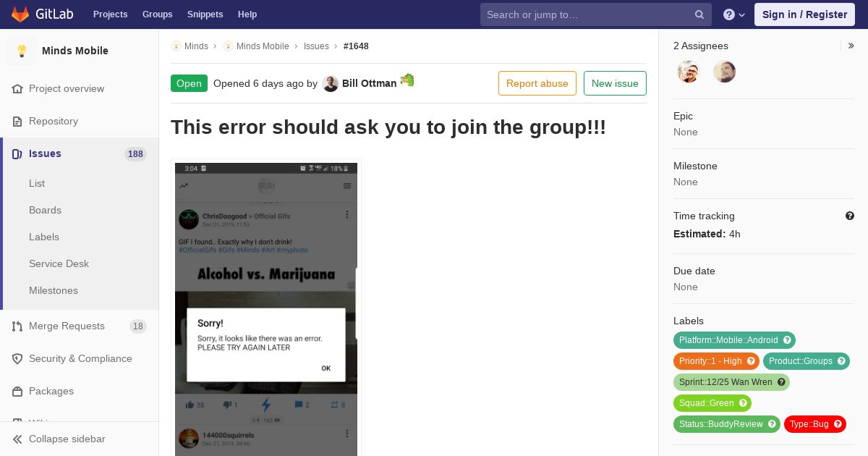
Task: Click the 18 merge requests badge
Action: pyautogui.click(x=138, y=326)
